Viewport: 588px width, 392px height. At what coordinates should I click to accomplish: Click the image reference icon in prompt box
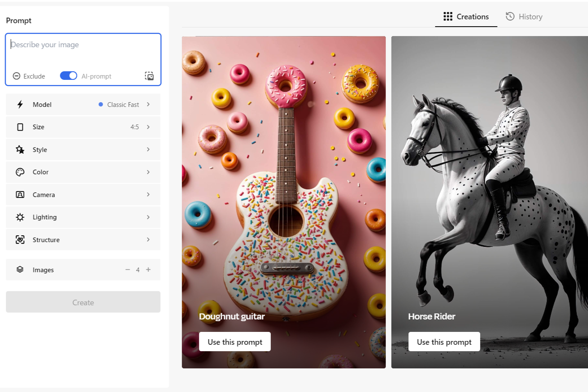click(149, 76)
